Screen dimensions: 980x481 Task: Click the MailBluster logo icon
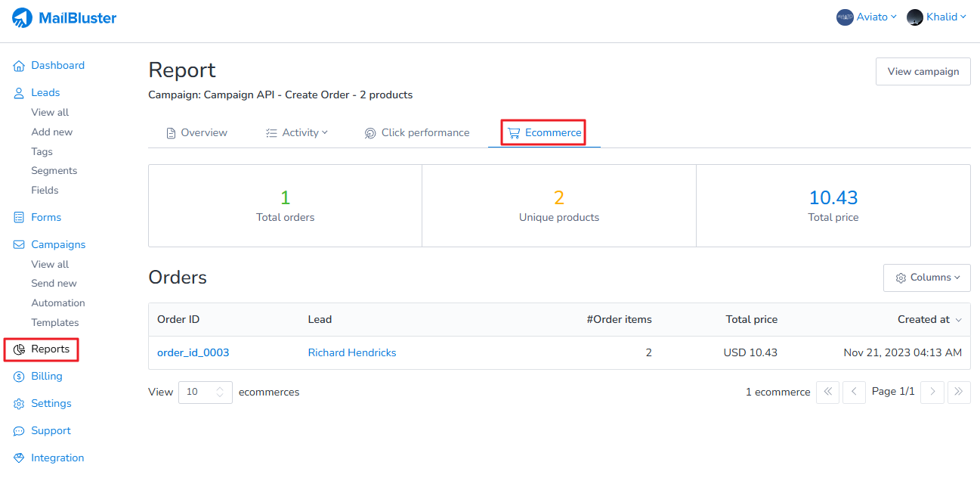23,17
